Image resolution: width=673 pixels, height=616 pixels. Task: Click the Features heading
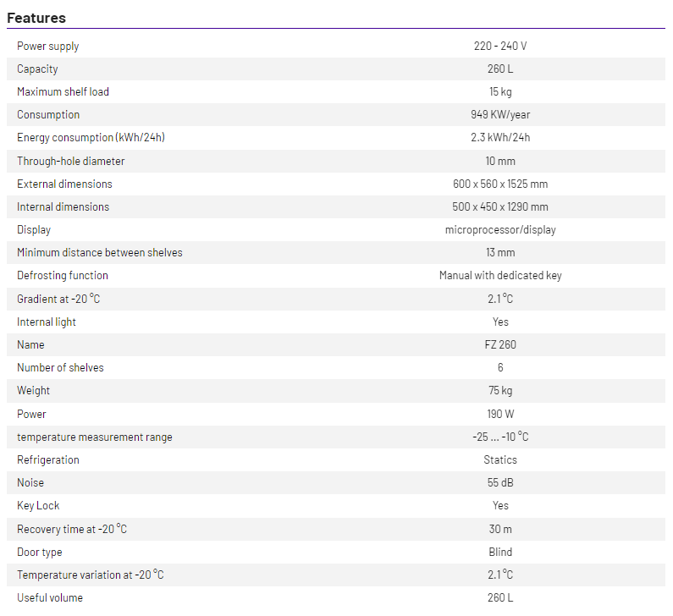coord(36,18)
